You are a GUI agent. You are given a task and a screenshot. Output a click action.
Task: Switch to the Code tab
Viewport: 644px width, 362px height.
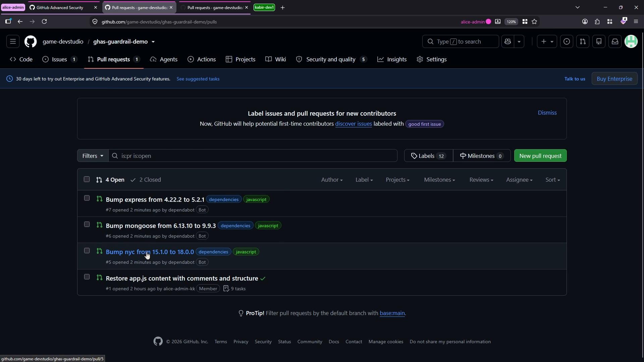click(x=21, y=59)
